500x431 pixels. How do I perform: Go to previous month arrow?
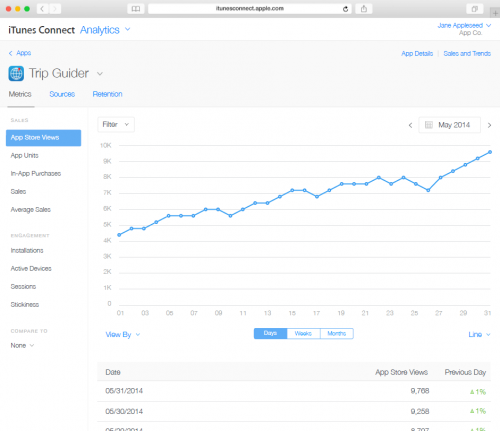(x=410, y=125)
